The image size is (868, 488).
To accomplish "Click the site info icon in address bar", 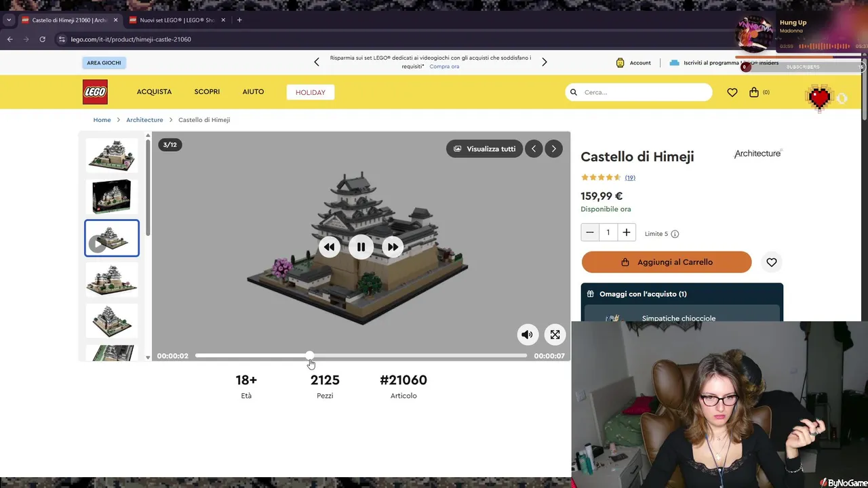I will (x=62, y=39).
